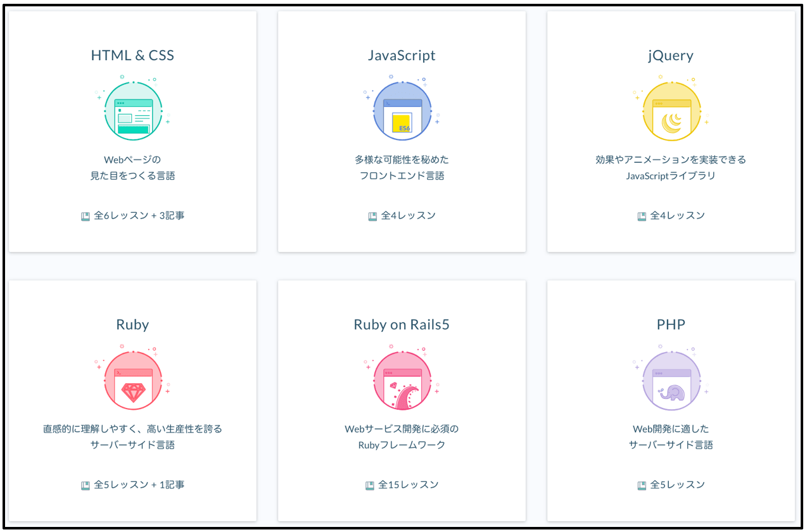The width and height of the screenshot is (807, 532).
Task: Click 全5レッスン in the PHP card
Action: [x=678, y=485]
